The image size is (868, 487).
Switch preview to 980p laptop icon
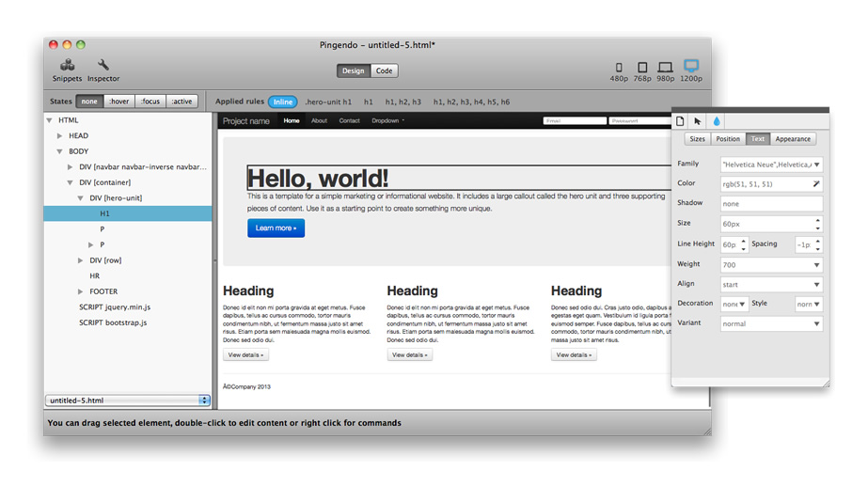[666, 68]
